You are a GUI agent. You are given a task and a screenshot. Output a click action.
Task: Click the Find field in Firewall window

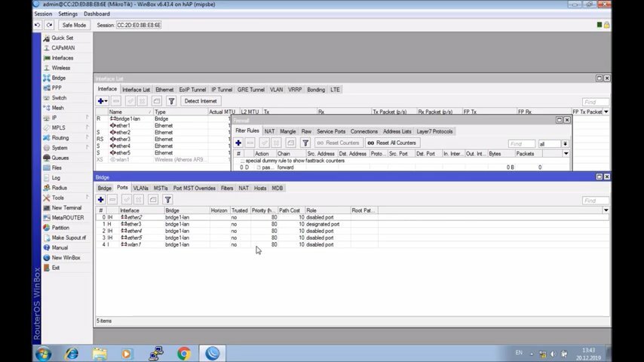(521, 144)
